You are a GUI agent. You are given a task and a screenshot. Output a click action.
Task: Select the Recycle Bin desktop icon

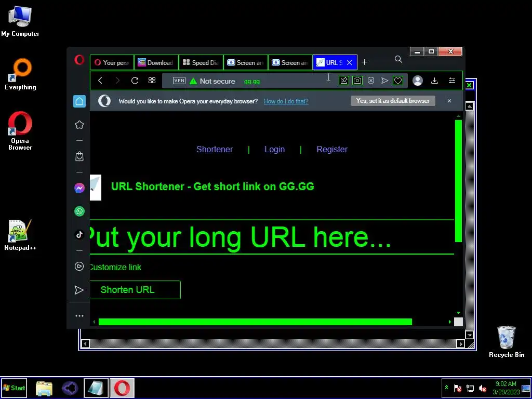[x=506, y=342]
